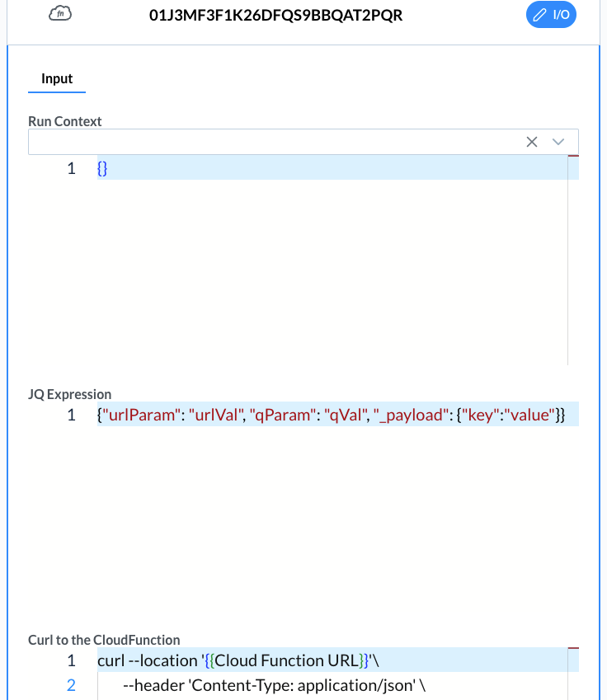The image size is (607, 700).
Task: Click the pencil I/O edit button
Action: tap(551, 15)
